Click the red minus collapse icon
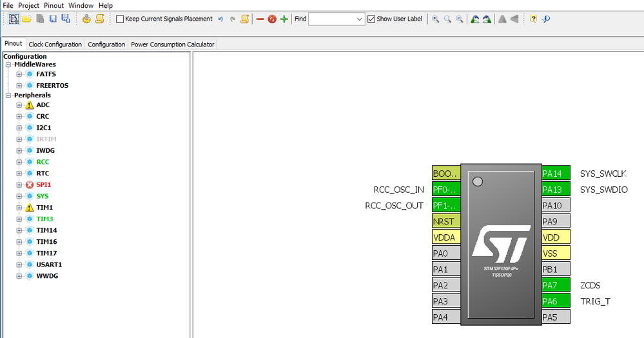The width and height of the screenshot is (644, 338). [260, 19]
